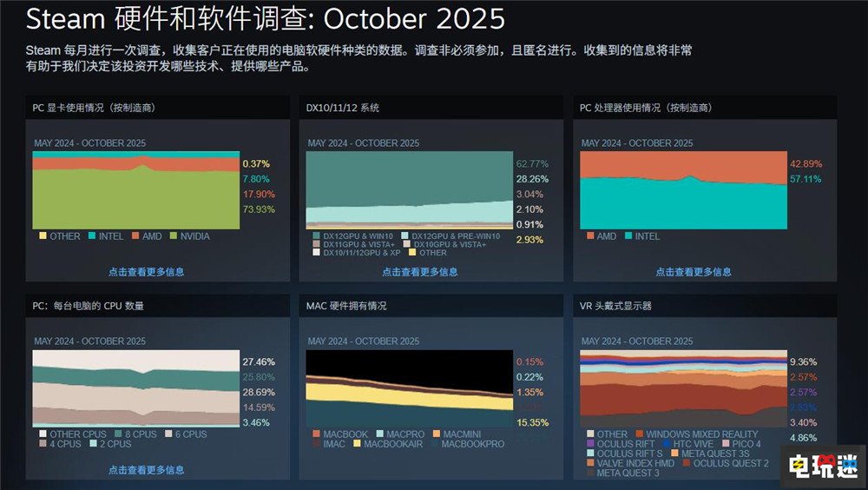The image size is (868, 490).
Task: Click the INTEL swatch in processor legend
Action: [x=628, y=236]
